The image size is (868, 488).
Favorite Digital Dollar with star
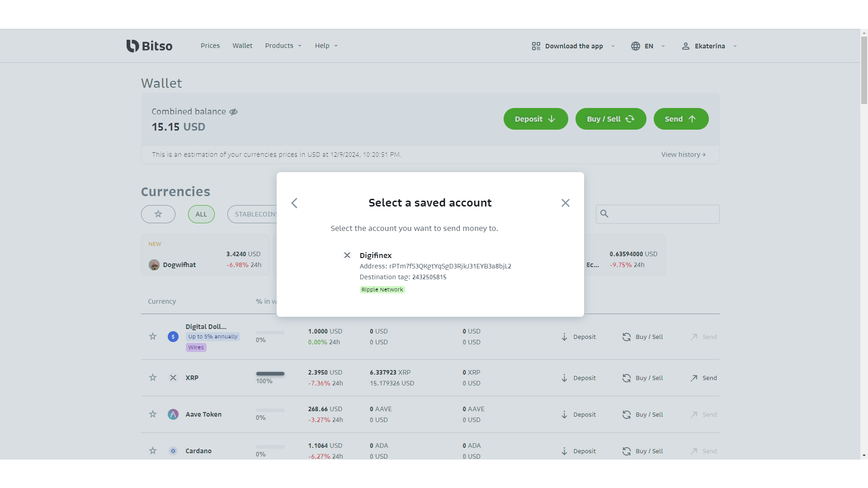click(x=153, y=337)
